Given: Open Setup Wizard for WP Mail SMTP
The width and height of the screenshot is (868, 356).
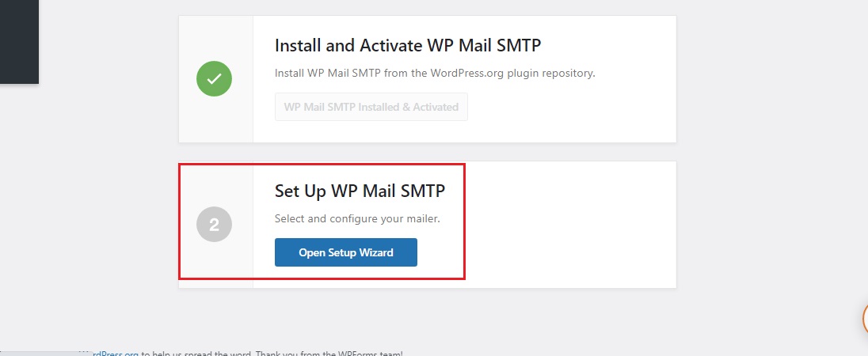Looking at the screenshot, I should pos(346,252).
